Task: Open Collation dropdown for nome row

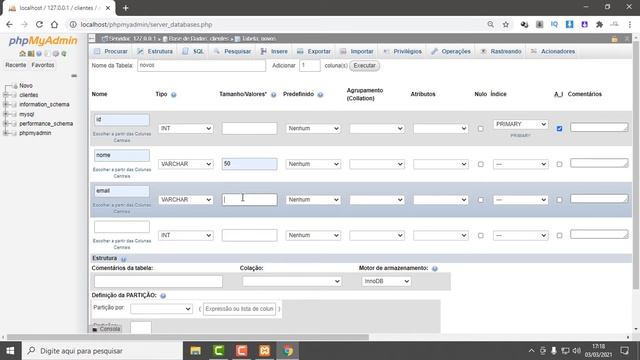Action: pos(377,164)
